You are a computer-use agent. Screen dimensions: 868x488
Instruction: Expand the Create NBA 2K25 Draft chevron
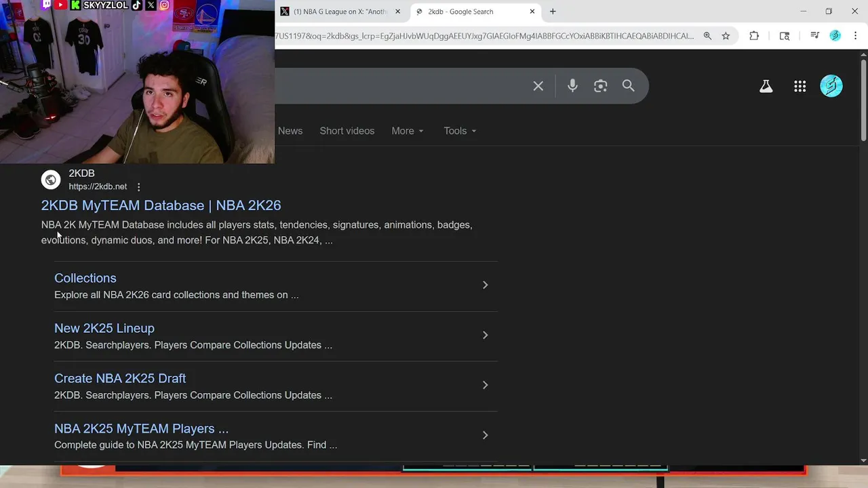point(485,385)
